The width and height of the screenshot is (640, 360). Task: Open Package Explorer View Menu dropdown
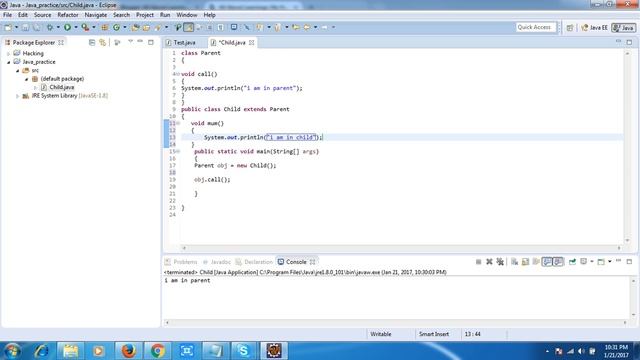130,42
